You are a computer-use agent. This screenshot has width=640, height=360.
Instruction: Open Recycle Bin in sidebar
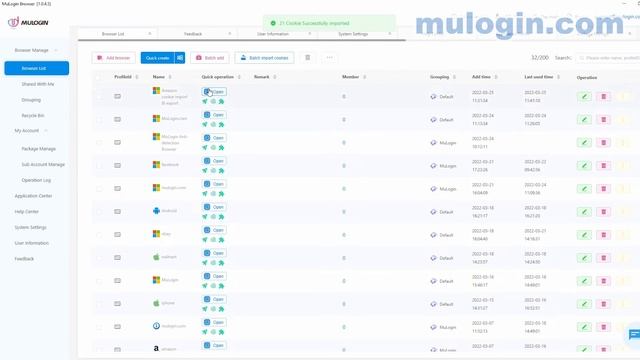[x=33, y=116]
